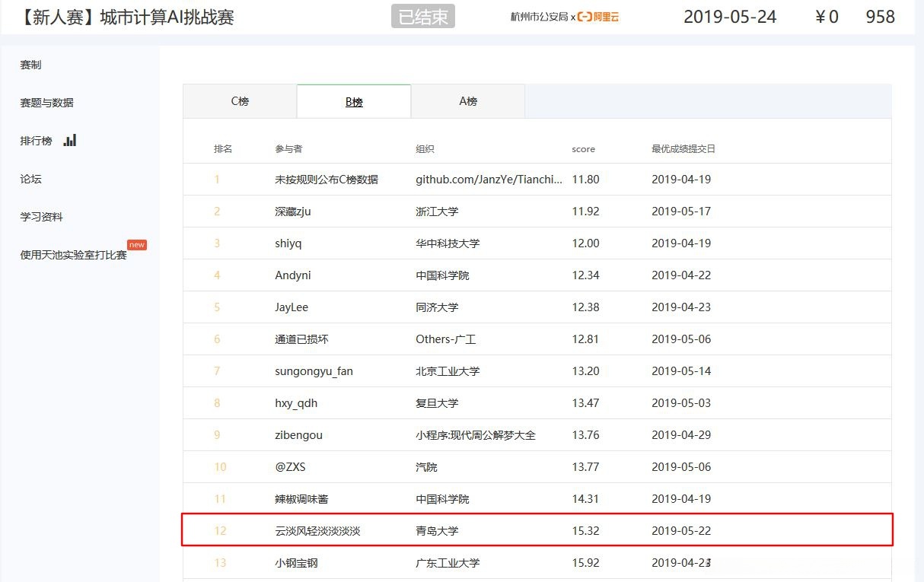Viewport: 924px width, 582px height.
Task: Open the A榜 tab
Action: (468, 101)
